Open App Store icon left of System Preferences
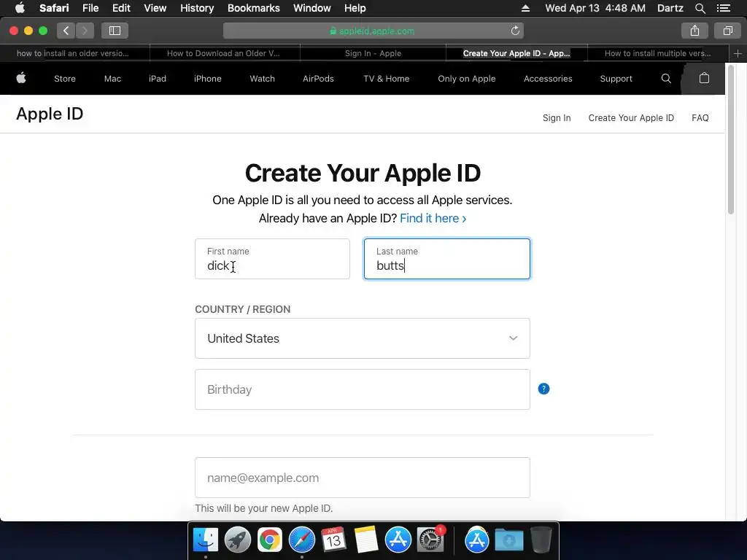This screenshot has width=747, height=560. (398, 540)
